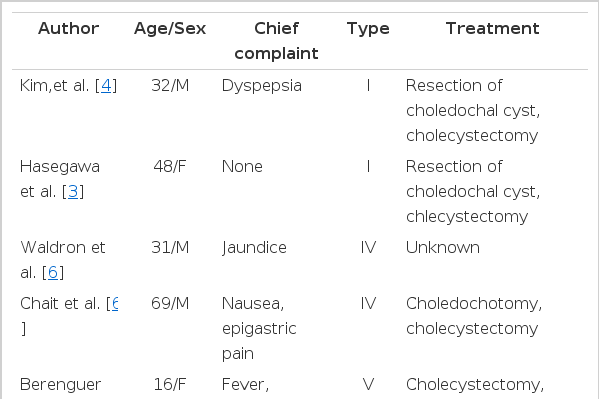The height and width of the screenshot is (399, 599).
Task: Select the 48/F age cell
Action: [x=170, y=167]
